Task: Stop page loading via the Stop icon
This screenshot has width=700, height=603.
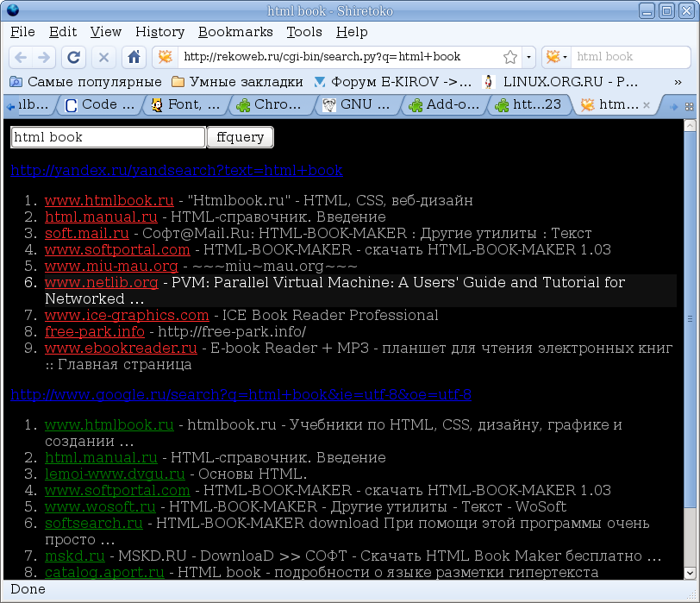Action: point(103,57)
